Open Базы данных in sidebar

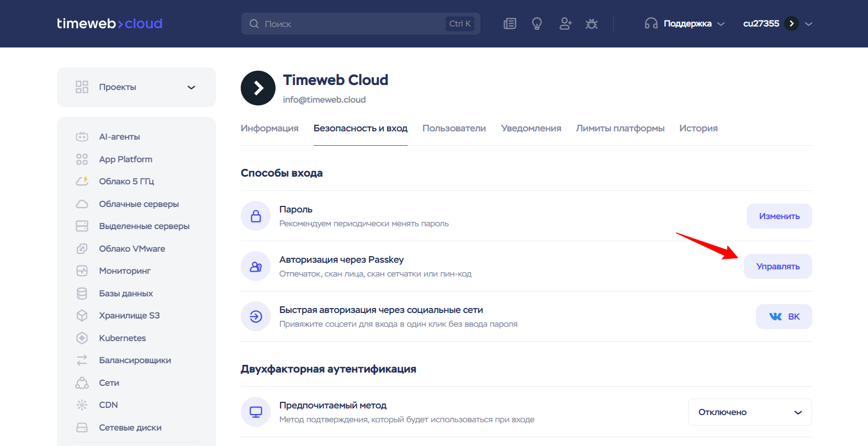point(126,293)
